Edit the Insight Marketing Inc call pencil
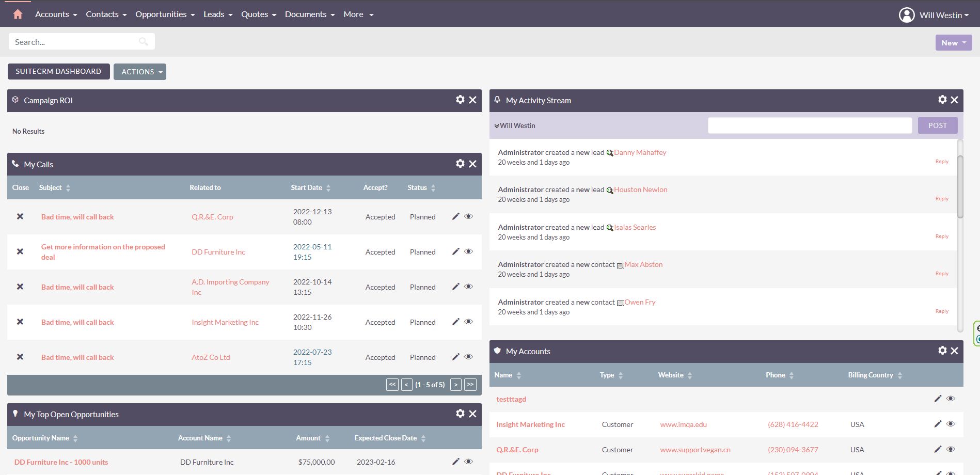 point(455,322)
